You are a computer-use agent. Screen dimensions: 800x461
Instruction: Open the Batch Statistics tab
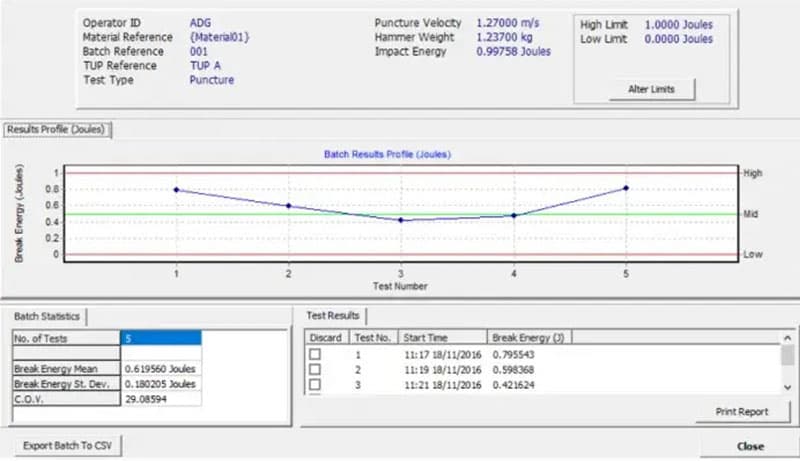click(47, 316)
